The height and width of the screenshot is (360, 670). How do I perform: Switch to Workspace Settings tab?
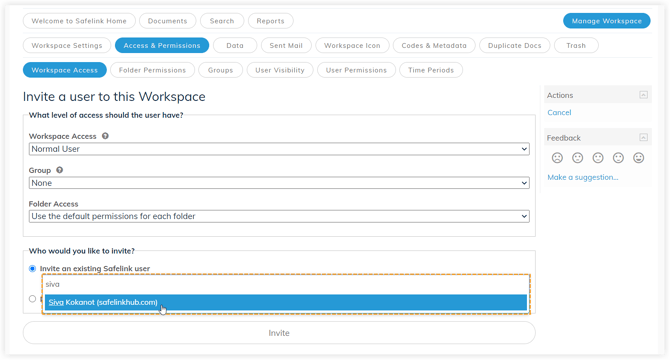(67, 45)
